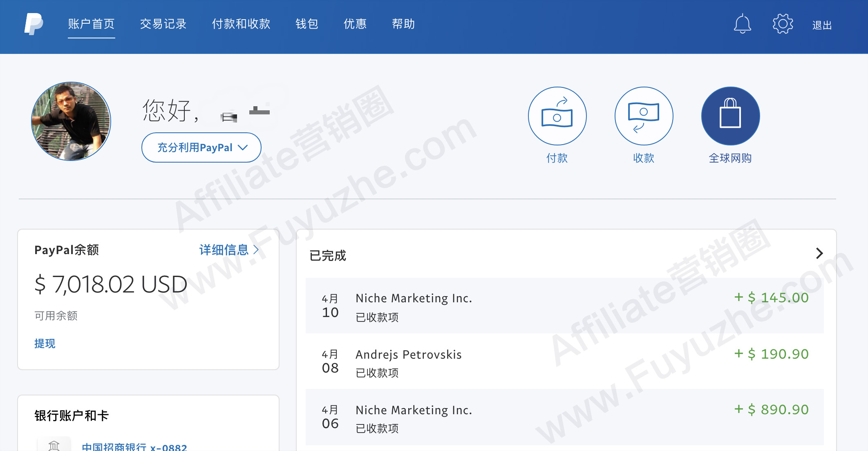Select the 帮助 menu item
This screenshot has width=868, height=451.
click(403, 24)
